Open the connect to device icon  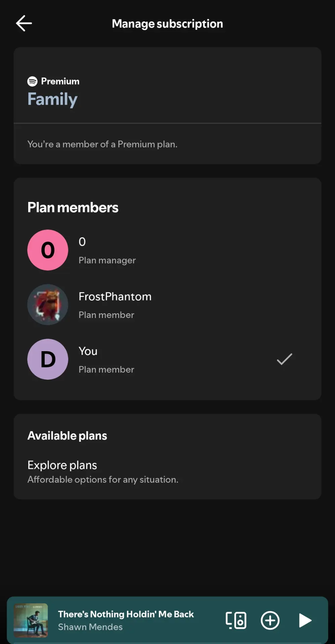tap(236, 620)
